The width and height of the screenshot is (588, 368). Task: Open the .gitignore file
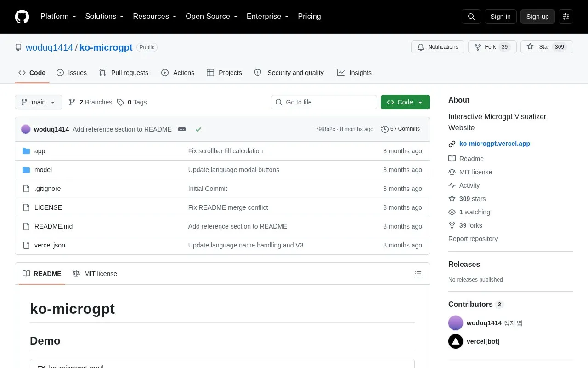tap(48, 189)
